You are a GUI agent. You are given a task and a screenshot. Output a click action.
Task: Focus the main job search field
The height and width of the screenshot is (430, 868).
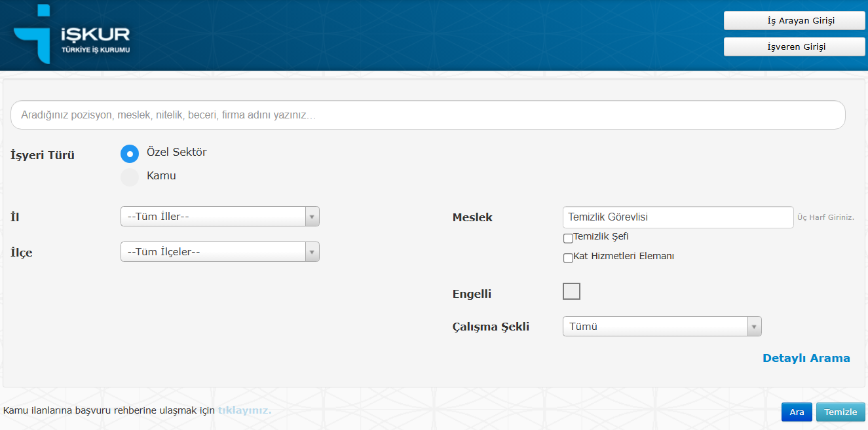pos(427,115)
